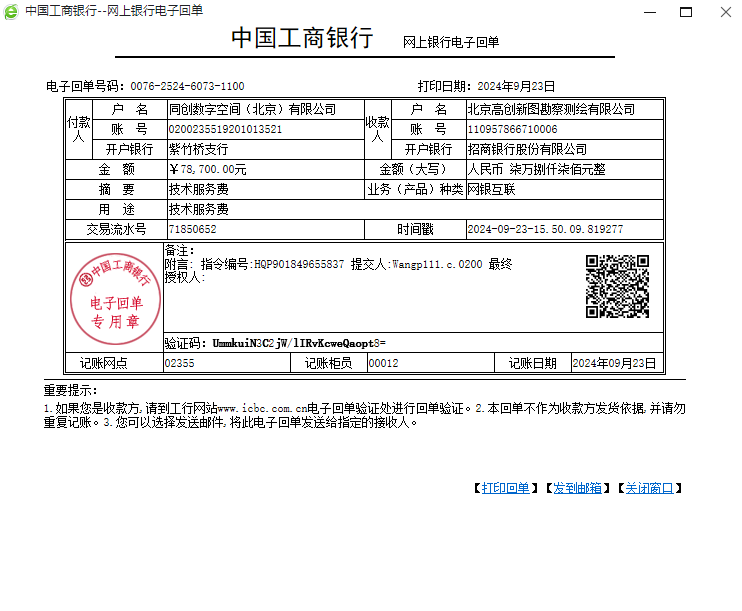Click the 金额（大写） label
The image size is (742, 611).
413,169
